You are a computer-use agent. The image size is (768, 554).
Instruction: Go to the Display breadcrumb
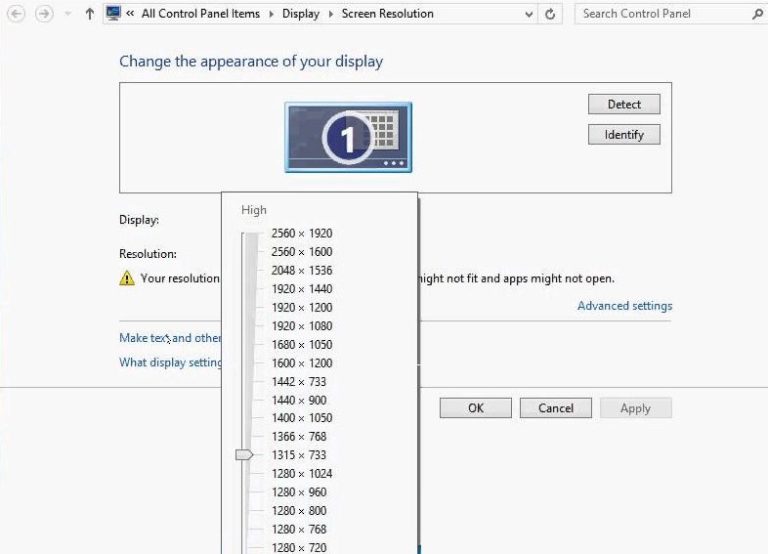tap(300, 14)
